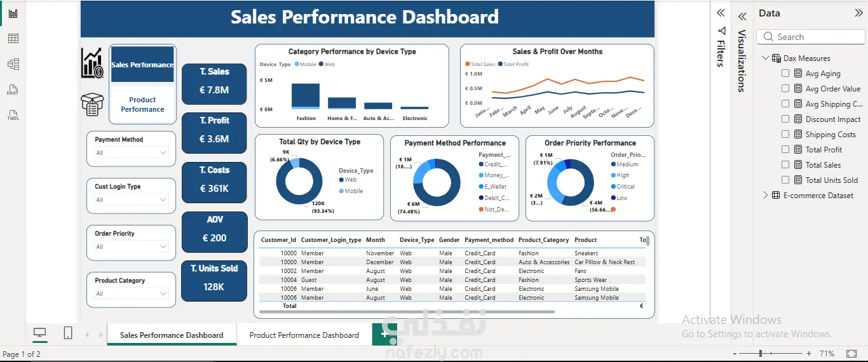The image size is (868, 362).
Task: Expand the Filters pane double chevron
Action: coord(721,13)
